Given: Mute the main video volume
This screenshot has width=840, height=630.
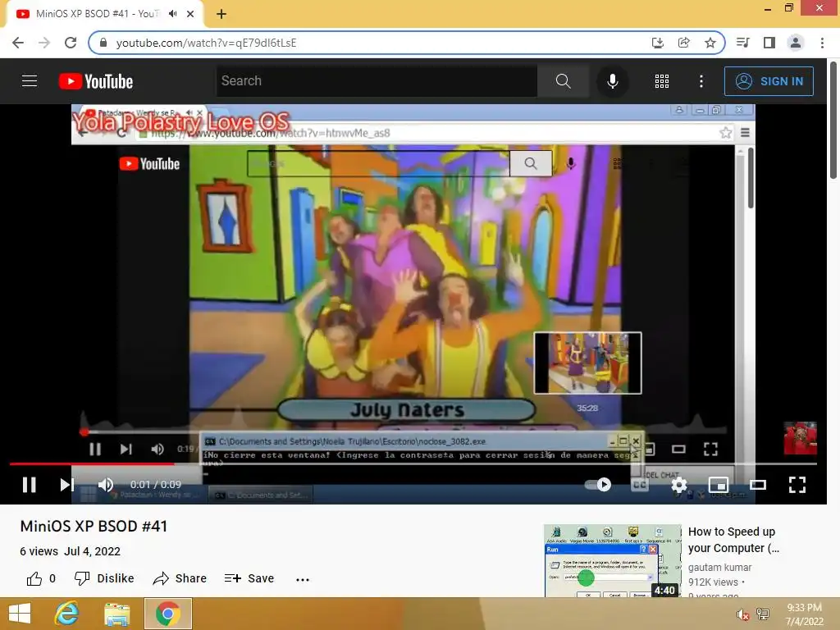Looking at the screenshot, I should 106,485.
